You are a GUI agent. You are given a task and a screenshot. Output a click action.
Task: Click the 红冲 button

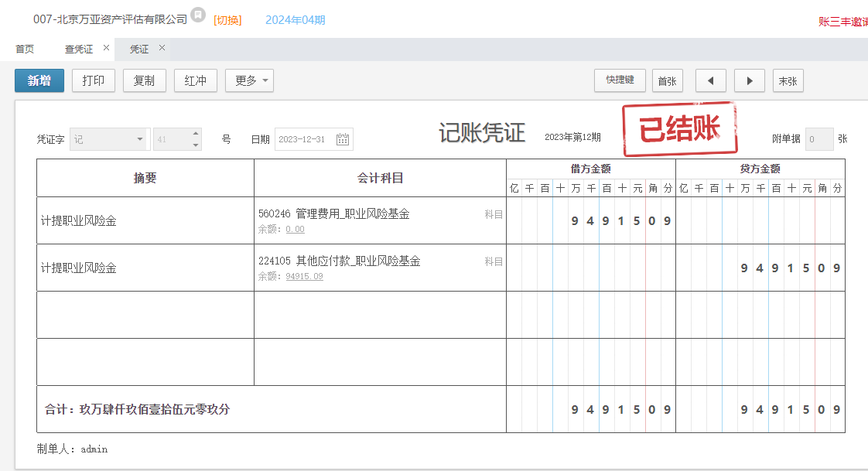tap(195, 80)
